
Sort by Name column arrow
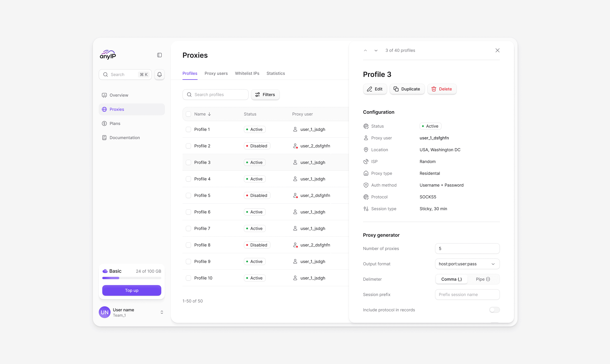tap(209, 114)
